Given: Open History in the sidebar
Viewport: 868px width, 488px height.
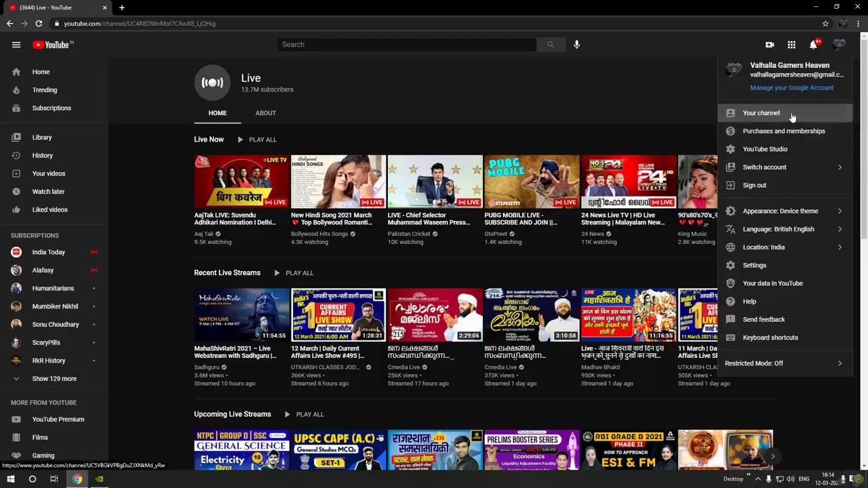Looking at the screenshot, I should tap(54, 155).
